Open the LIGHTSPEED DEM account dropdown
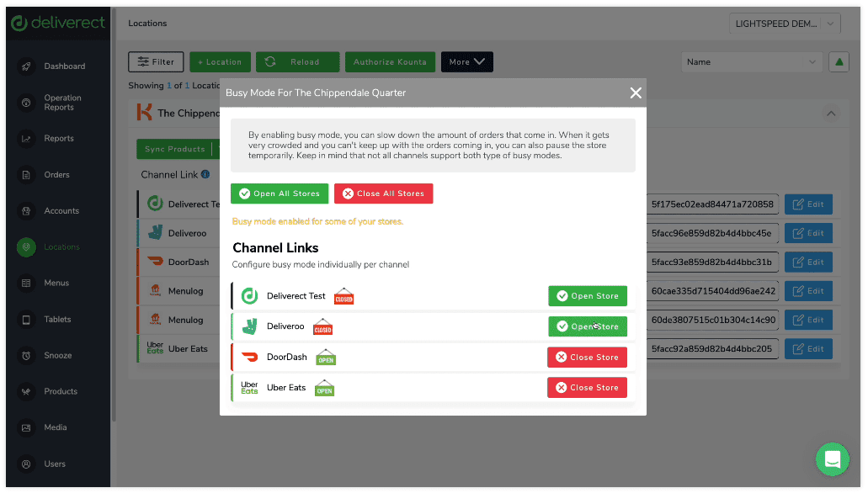This screenshot has width=868, height=493. [x=785, y=24]
